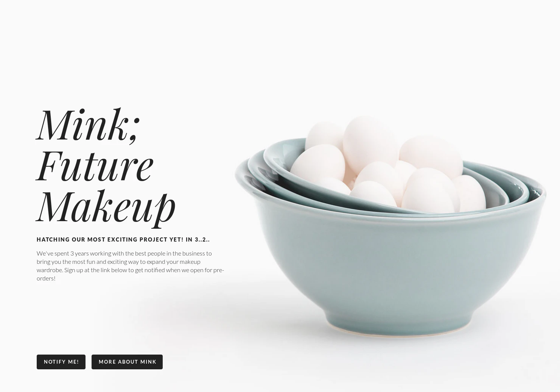This screenshot has width=560, height=392.
Task: Click the NOTIFY ME! button
Action: pyautogui.click(x=61, y=362)
